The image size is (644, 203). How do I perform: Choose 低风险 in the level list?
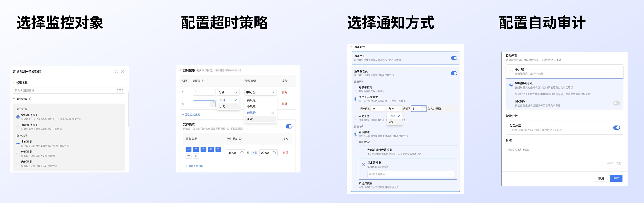pos(260,113)
